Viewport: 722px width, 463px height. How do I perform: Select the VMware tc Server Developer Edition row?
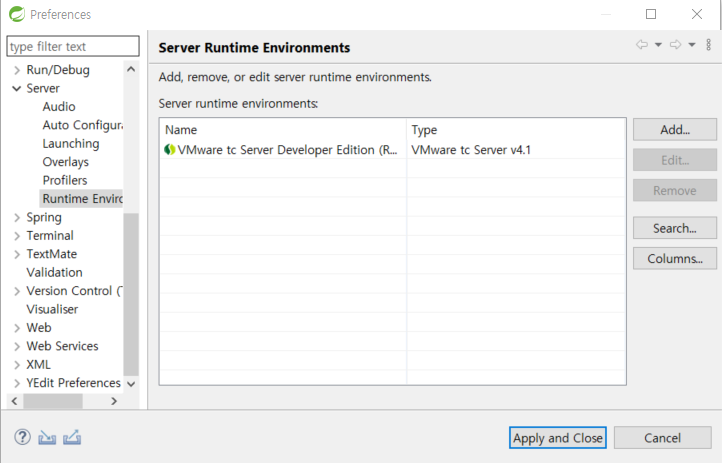point(392,150)
